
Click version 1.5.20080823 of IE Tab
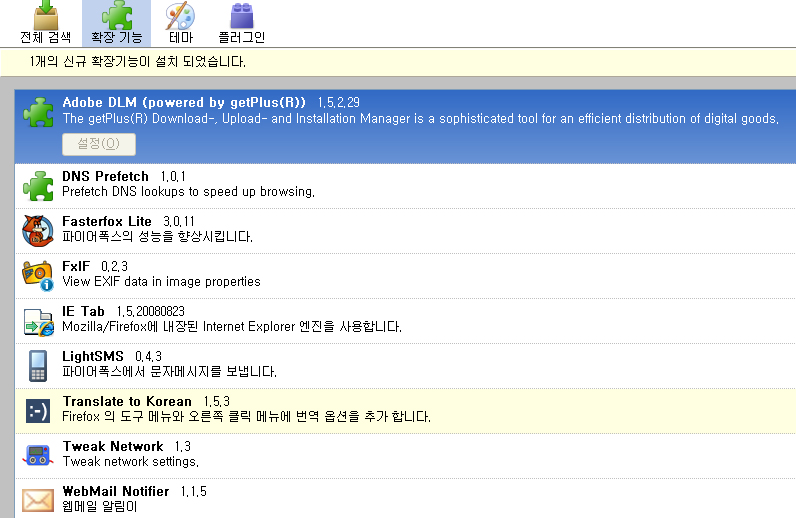tap(151, 311)
